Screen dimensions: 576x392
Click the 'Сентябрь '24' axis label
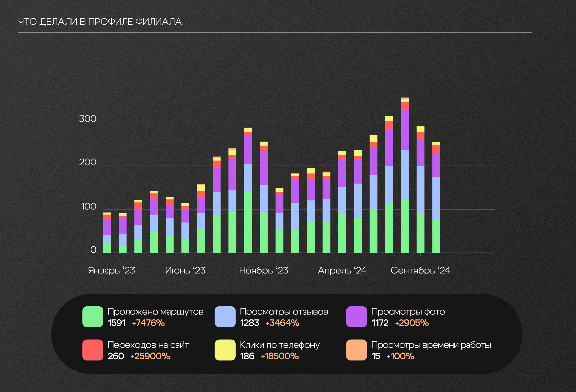[x=420, y=270]
